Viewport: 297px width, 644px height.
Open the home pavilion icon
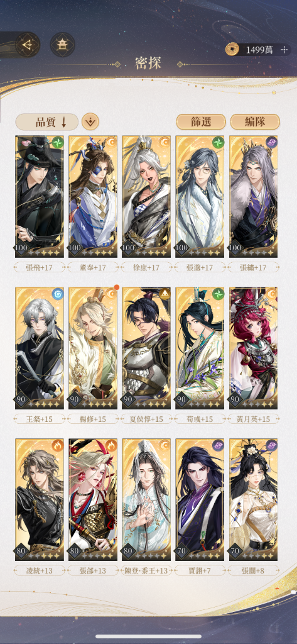coord(62,45)
